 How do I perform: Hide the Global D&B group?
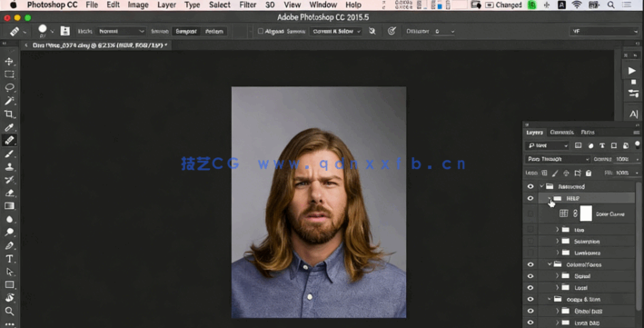(x=530, y=311)
